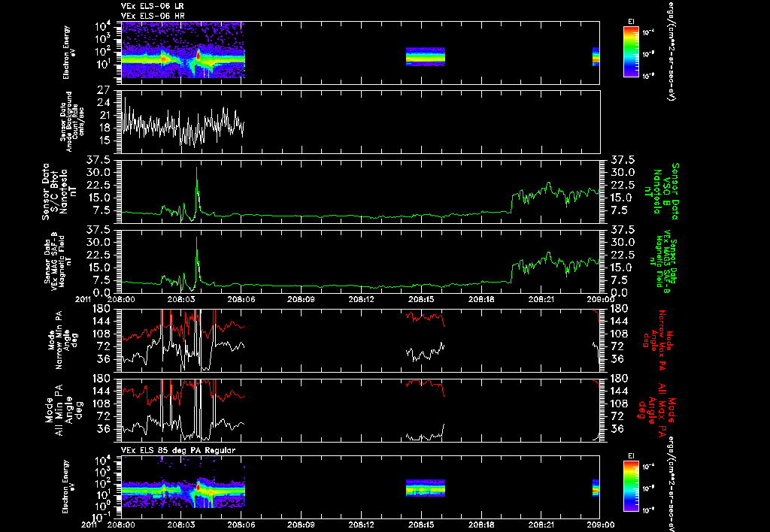Screen dimensions: 770x532
Task: Click the '27' tick on count rate axis
Action: click(x=104, y=90)
